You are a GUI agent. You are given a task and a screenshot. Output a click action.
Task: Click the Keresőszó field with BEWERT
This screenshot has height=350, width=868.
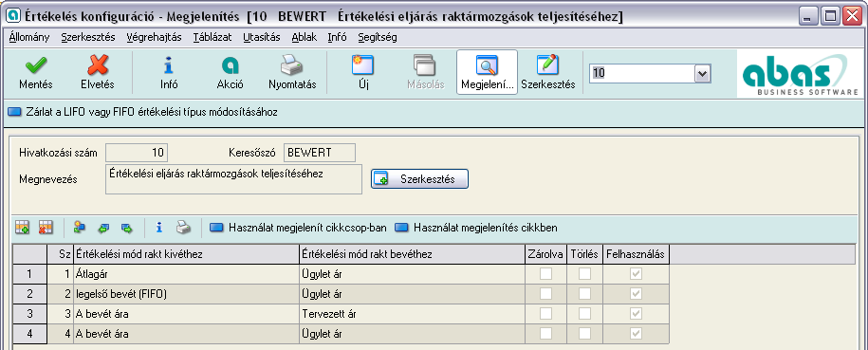[320, 153]
